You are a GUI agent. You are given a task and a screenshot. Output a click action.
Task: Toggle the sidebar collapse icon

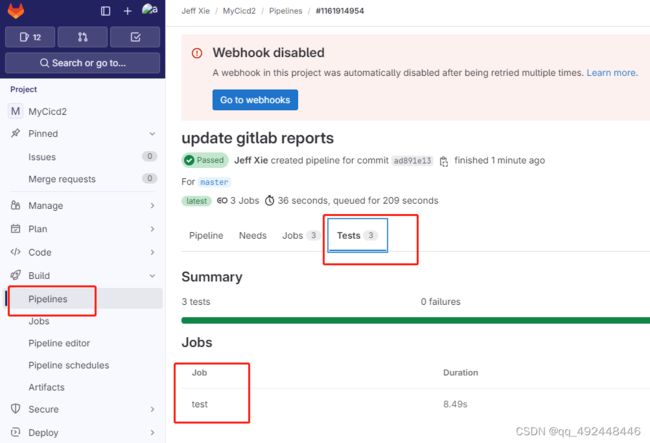(x=105, y=11)
